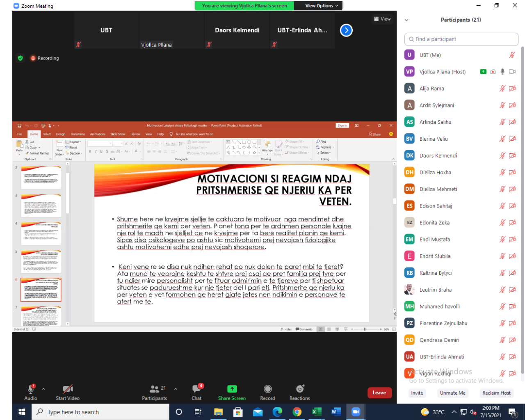525x420 pixels.
Task: Open the Reactions menu icon
Action: (300, 389)
